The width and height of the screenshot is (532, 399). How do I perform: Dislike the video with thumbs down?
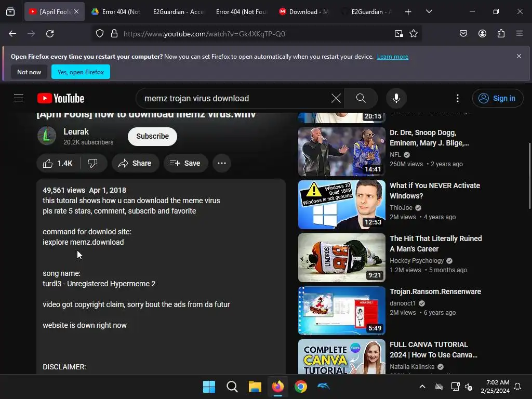92,163
